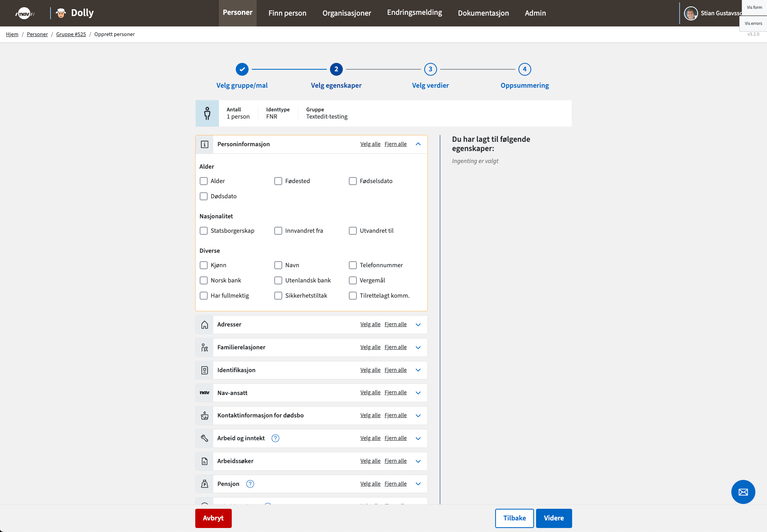Click the house icon for Adresser

[x=204, y=325]
